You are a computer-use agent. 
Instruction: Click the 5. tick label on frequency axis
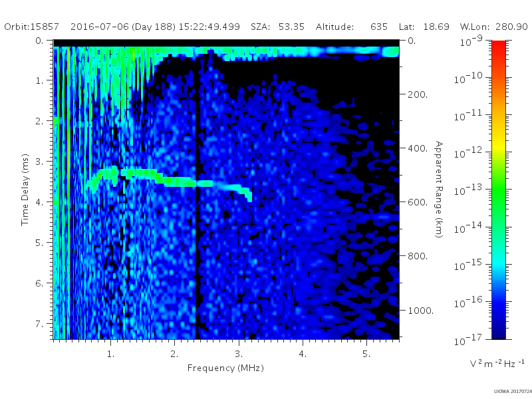tap(366, 354)
